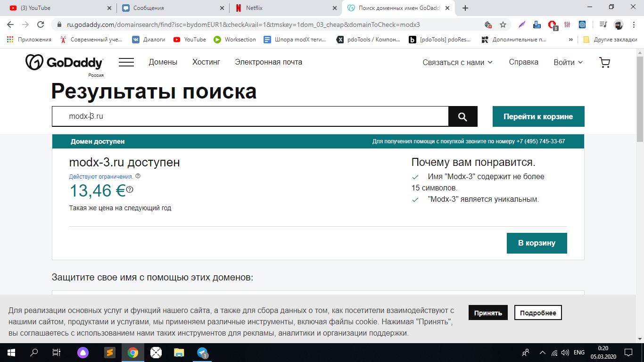Open the shopping cart icon

604,63
